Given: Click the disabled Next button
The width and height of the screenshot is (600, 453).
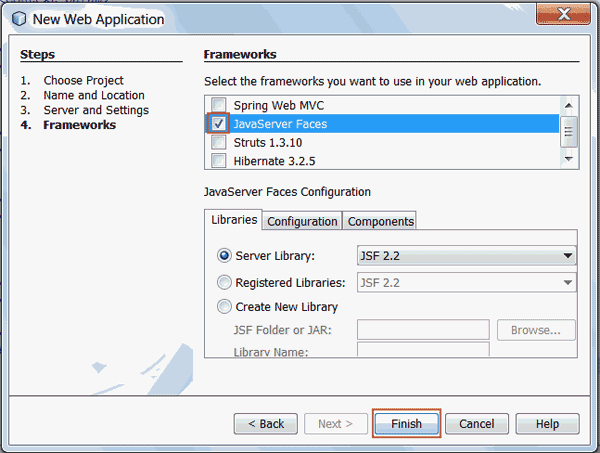Looking at the screenshot, I should pyautogui.click(x=336, y=424).
